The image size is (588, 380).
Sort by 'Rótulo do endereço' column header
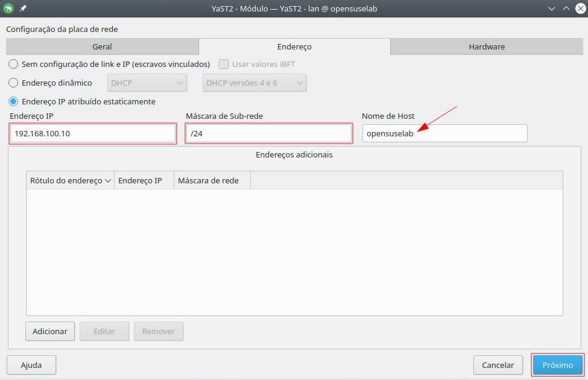point(70,180)
